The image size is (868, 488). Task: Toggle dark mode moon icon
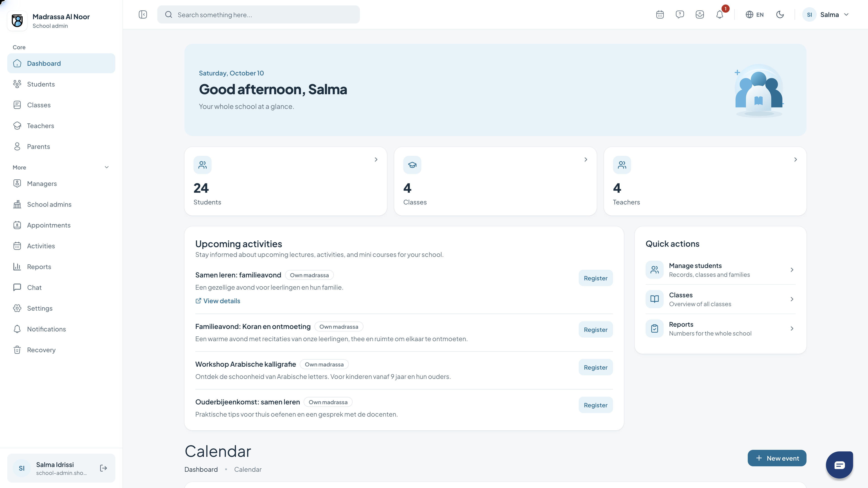[x=780, y=14]
